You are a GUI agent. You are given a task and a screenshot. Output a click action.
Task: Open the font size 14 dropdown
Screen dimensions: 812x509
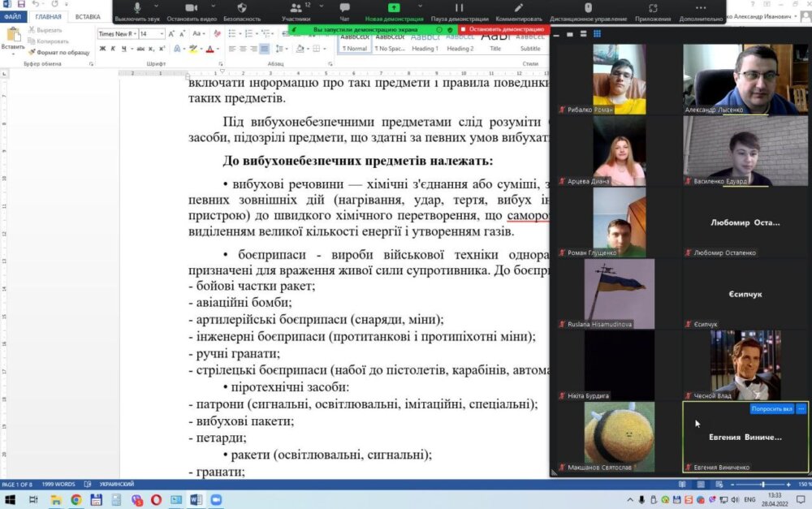[162, 33]
